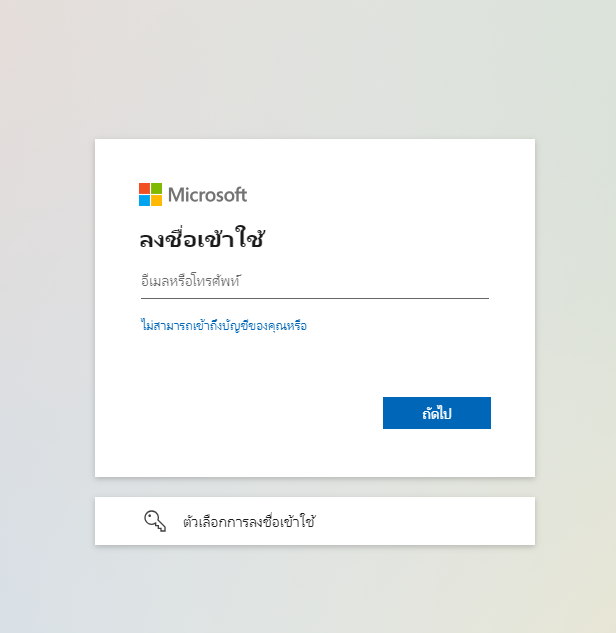Screen dimensions: 616x633
Task: Click the ลงชื่อเข้าใช้ heading
Action: point(202,238)
